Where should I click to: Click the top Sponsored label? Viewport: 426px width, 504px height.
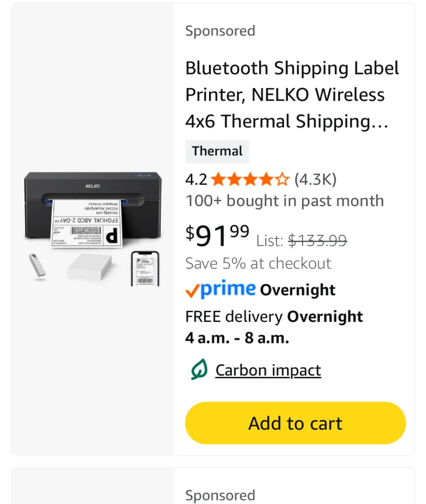pos(220,31)
